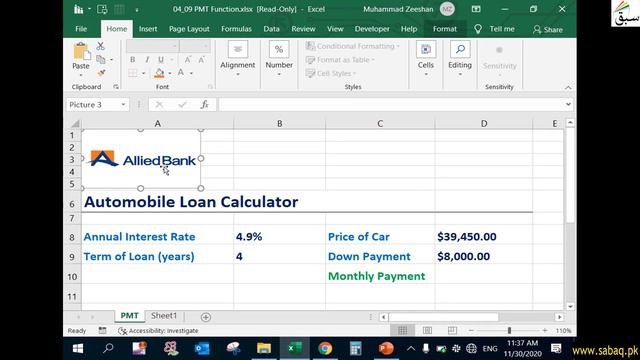Viewport: 640px width, 360px height.
Task: Click the Font Color letter A button
Action: [180, 73]
